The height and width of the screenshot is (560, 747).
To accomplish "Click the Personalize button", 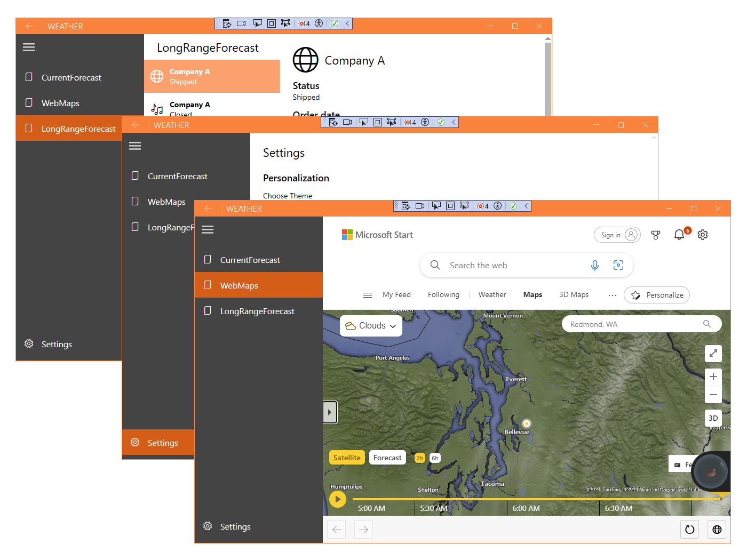I will 657,295.
